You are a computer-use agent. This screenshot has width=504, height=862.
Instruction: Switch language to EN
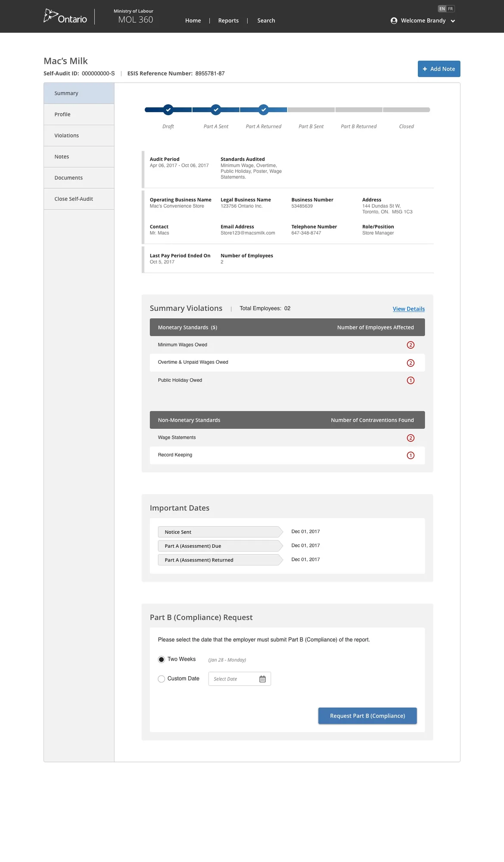(442, 9)
